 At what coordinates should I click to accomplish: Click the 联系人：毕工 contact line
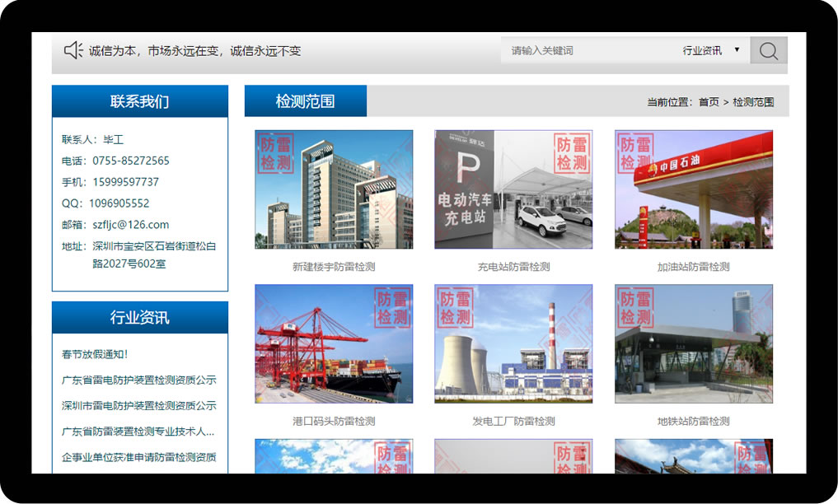[92, 139]
